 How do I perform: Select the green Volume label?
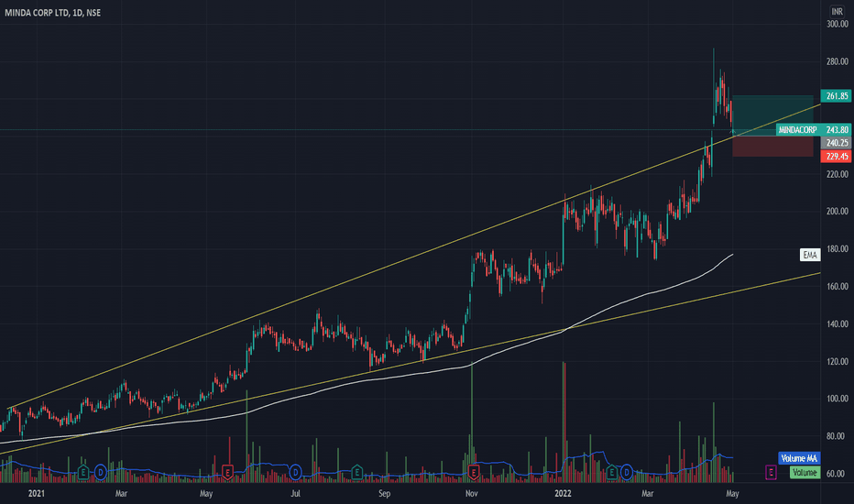[805, 473]
